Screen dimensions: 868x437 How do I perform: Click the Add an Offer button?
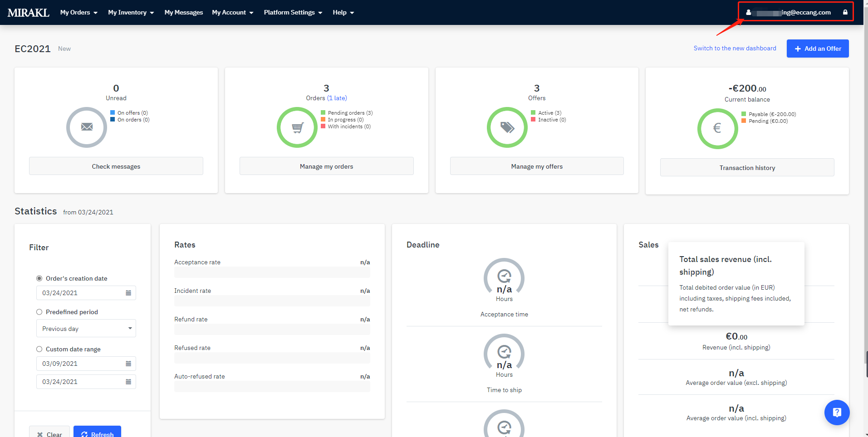point(818,49)
